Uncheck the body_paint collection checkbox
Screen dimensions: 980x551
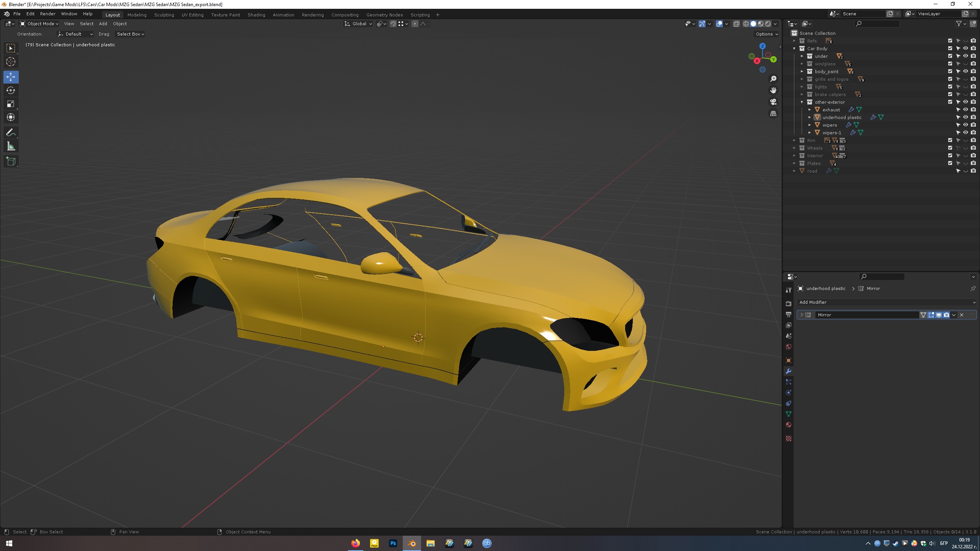click(950, 72)
